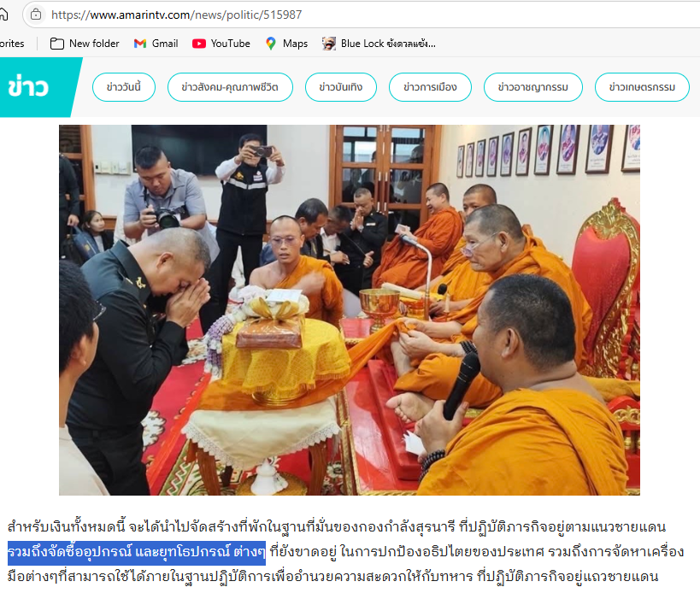Click the browser home icon
Viewport: 700px width, 599px height.
click(3, 15)
